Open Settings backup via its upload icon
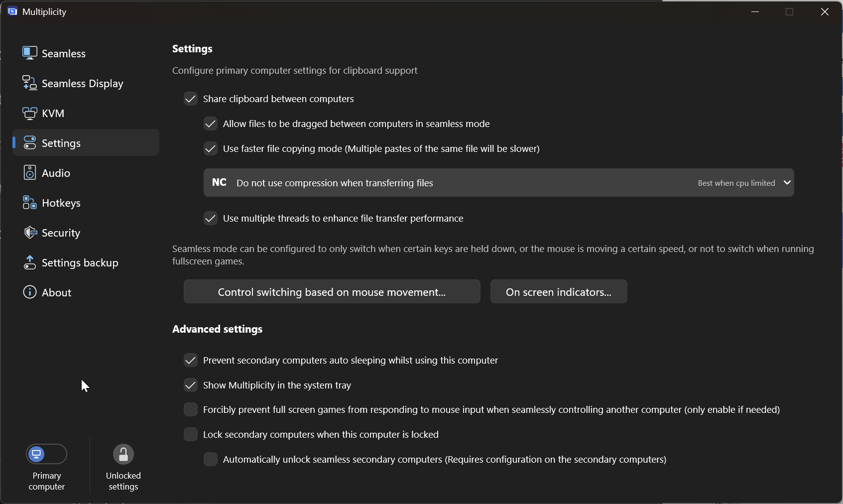Image resolution: width=843 pixels, height=504 pixels. point(29,262)
